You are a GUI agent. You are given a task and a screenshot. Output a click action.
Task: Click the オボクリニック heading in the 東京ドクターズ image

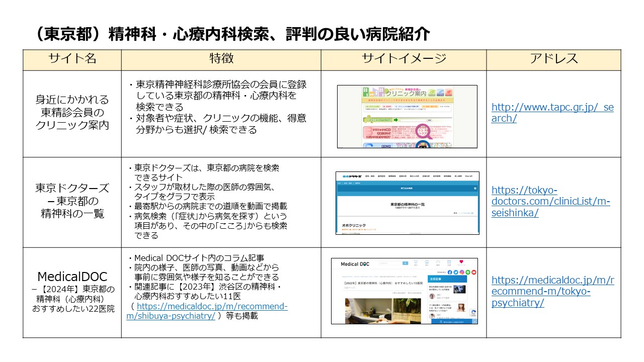click(x=354, y=226)
